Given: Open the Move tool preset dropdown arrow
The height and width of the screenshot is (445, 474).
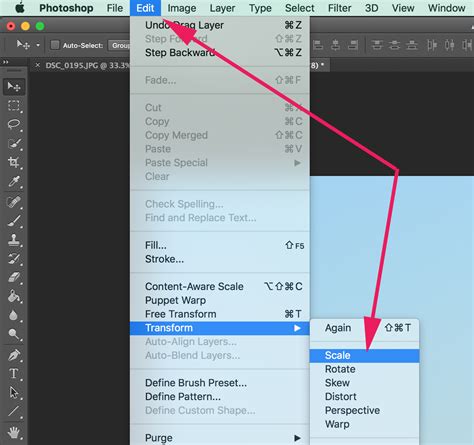Looking at the screenshot, I should point(38,45).
